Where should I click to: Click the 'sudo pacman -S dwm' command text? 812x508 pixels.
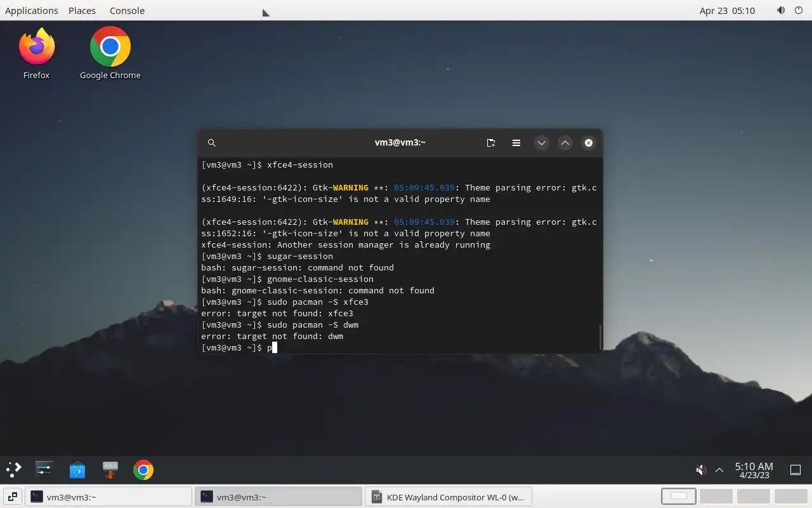(x=313, y=324)
